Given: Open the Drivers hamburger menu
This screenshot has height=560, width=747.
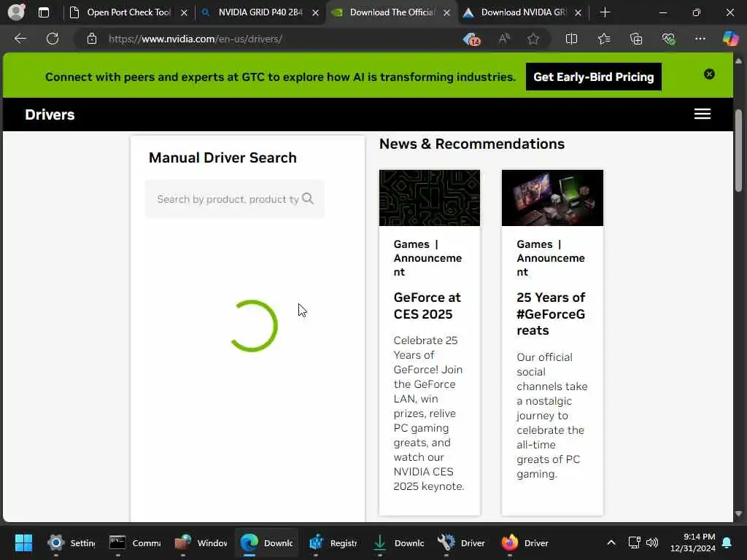Looking at the screenshot, I should click(x=703, y=114).
